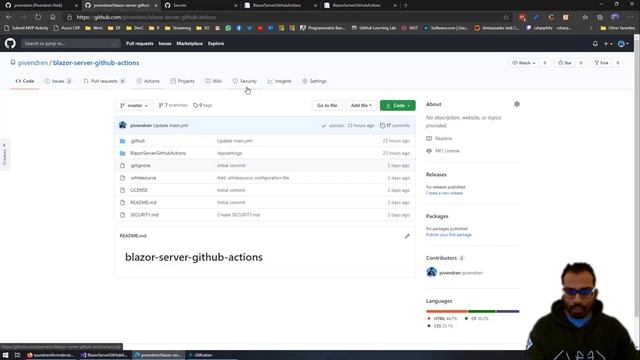
Task: Click the README.md row file icon
Action: [122, 202]
